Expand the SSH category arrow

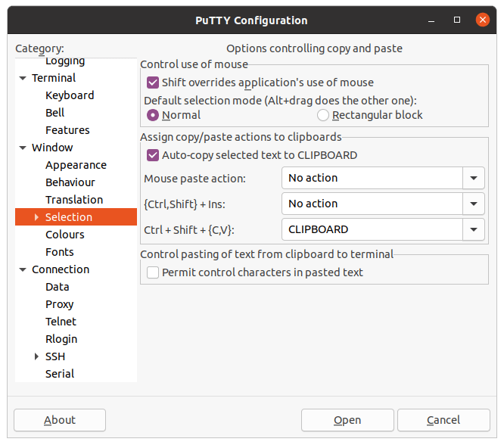pyautogui.click(x=36, y=356)
